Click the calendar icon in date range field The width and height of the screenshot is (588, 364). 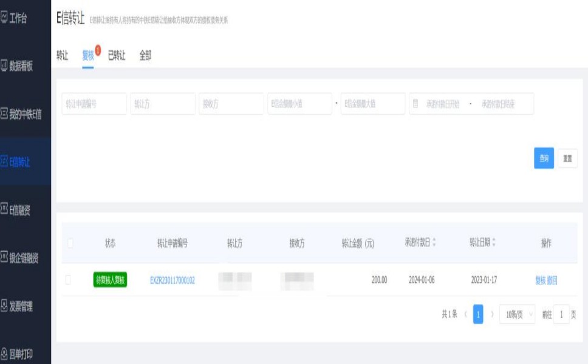point(415,104)
